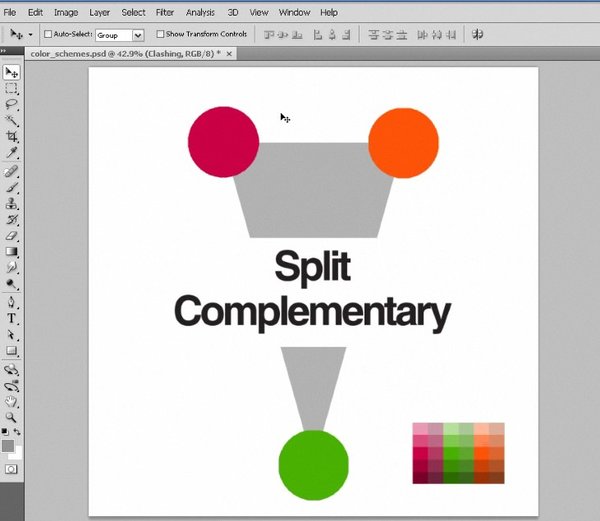Click Align Top Edges in options bar

(x=269, y=35)
